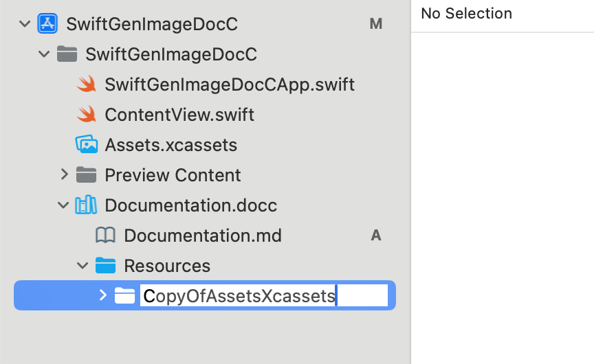Image resolution: width=594 pixels, height=364 pixels.
Task: Collapse the SwiftGenImageDocC project root
Action: [25, 24]
